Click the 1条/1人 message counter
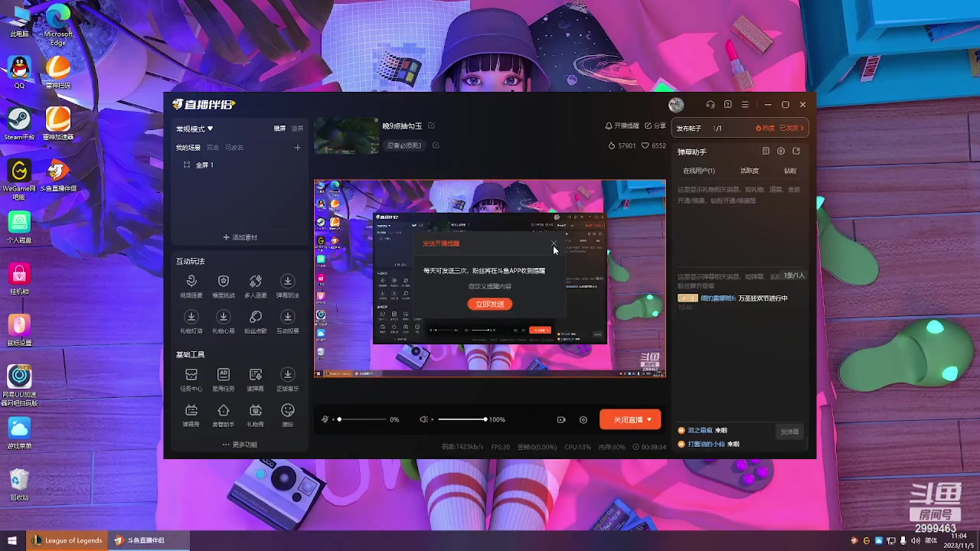 tap(794, 275)
